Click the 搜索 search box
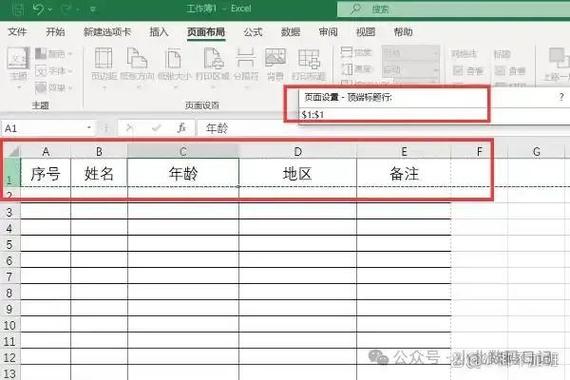This screenshot has width=570, height=380. [x=453, y=9]
